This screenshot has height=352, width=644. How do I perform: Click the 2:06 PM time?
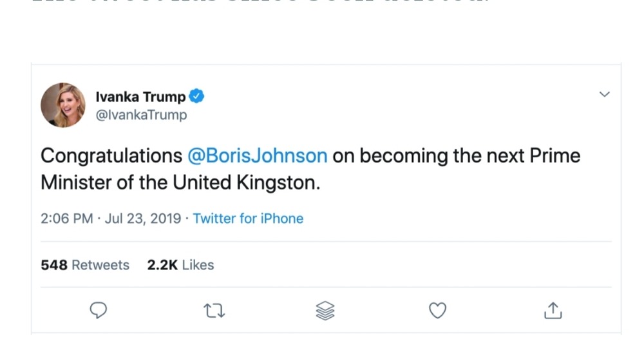66,219
